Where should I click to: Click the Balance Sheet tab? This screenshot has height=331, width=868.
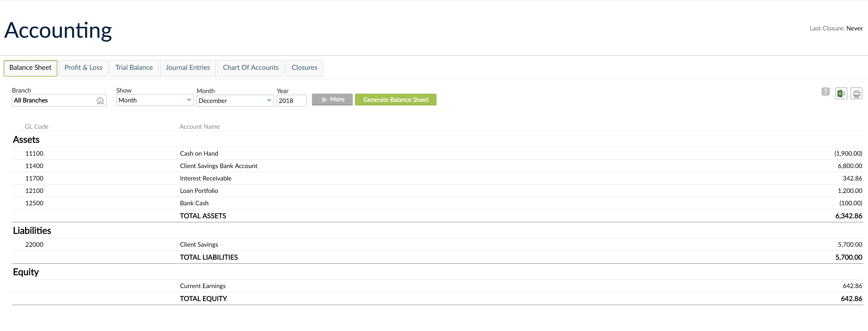(30, 68)
